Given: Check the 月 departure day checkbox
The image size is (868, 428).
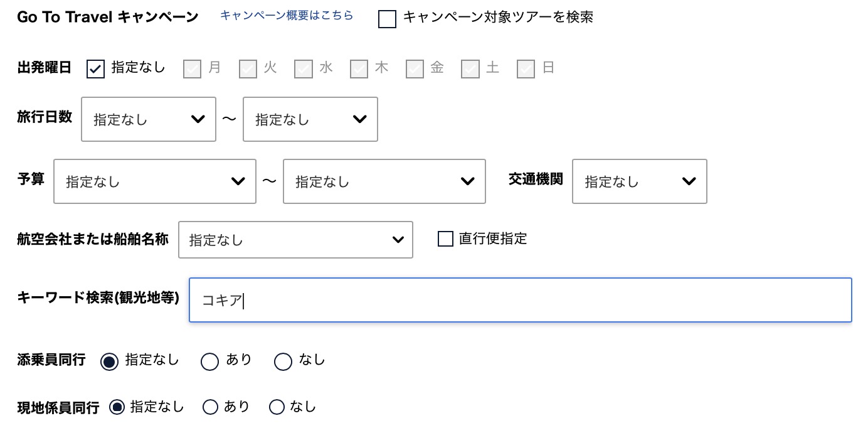Looking at the screenshot, I should (191, 69).
